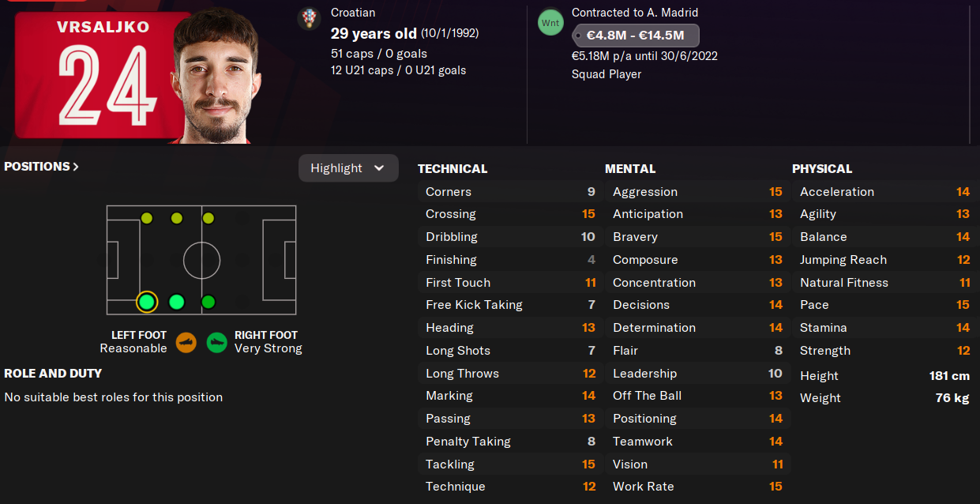Select the dark green dot beside halfway line
Image resolution: width=980 pixels, height=504 pixels.
point(208,302)
